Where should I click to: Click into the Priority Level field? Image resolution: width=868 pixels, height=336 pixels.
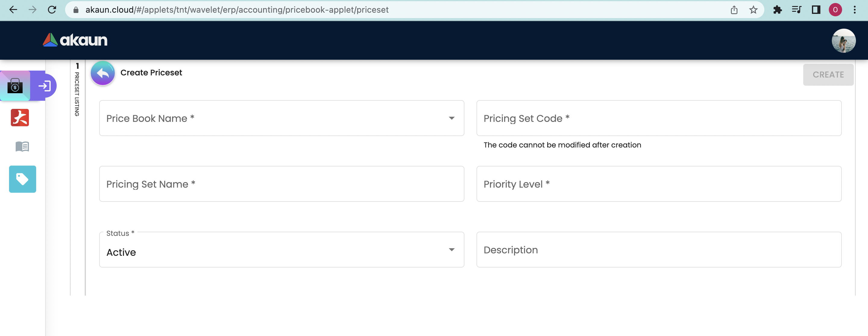pos(659,184)
